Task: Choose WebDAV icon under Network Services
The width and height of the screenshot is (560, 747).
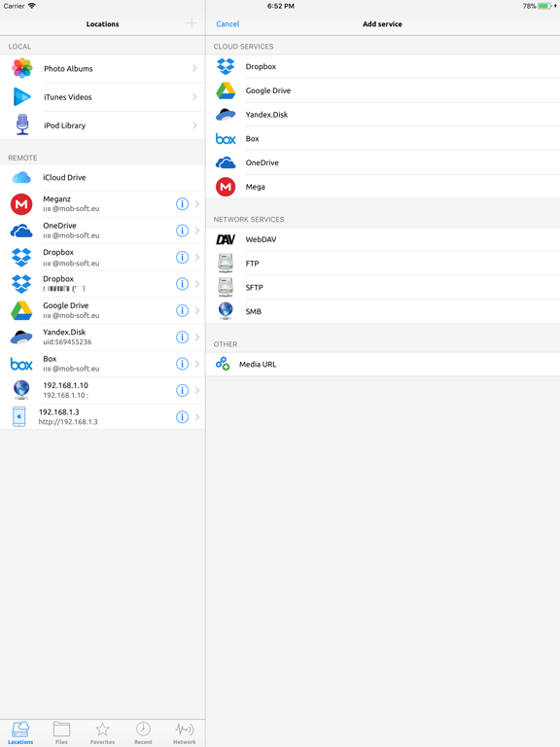Action: coord(226,239)
